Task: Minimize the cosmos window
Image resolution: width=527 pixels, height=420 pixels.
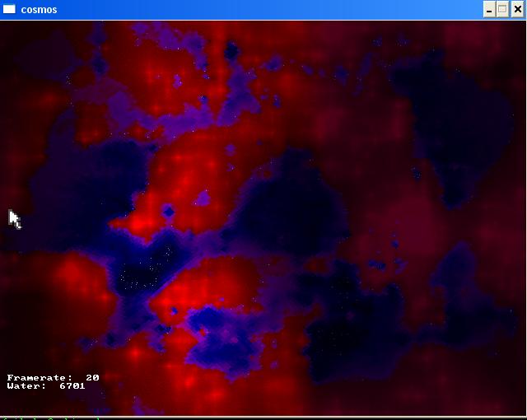Action: pos(489,10)
